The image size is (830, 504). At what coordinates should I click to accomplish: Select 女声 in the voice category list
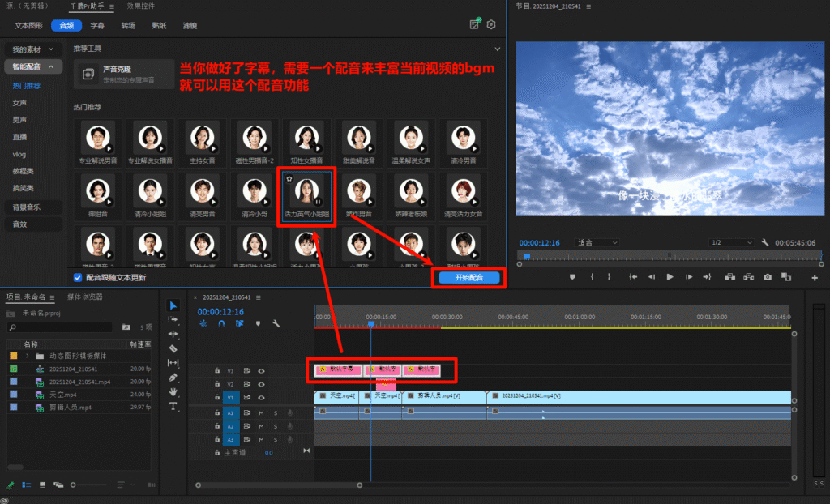pos(19,103)
